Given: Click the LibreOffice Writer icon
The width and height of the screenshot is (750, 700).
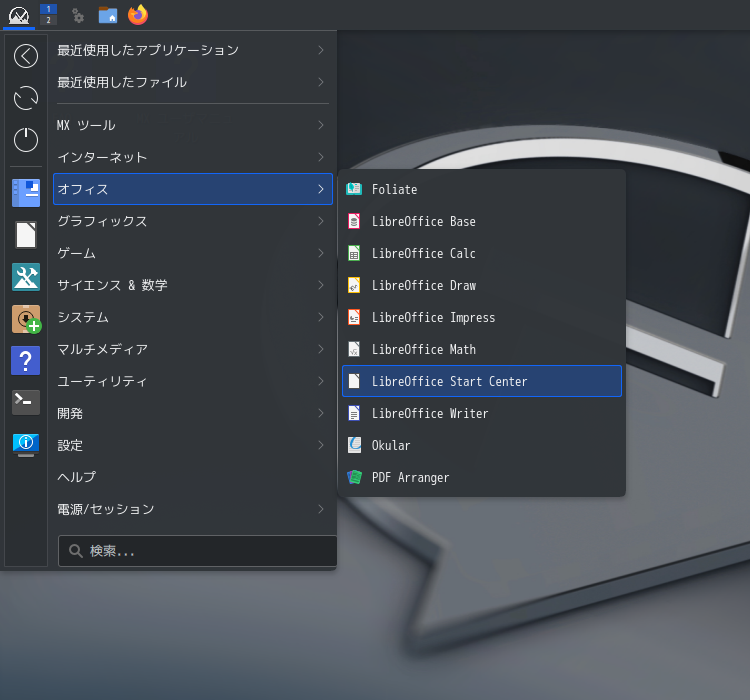Looking at the screenshot, I should click(x=354, y=413).
